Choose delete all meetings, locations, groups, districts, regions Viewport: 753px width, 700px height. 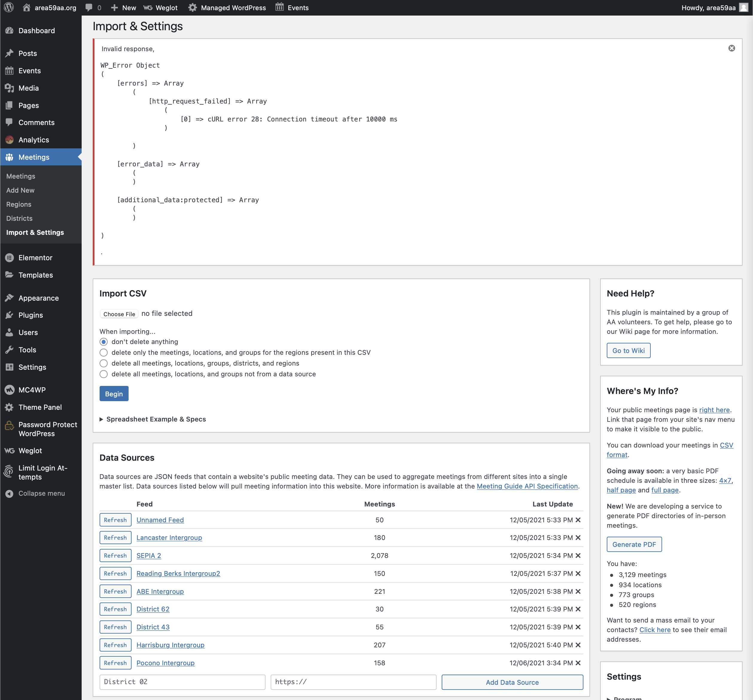click(103, 363)
